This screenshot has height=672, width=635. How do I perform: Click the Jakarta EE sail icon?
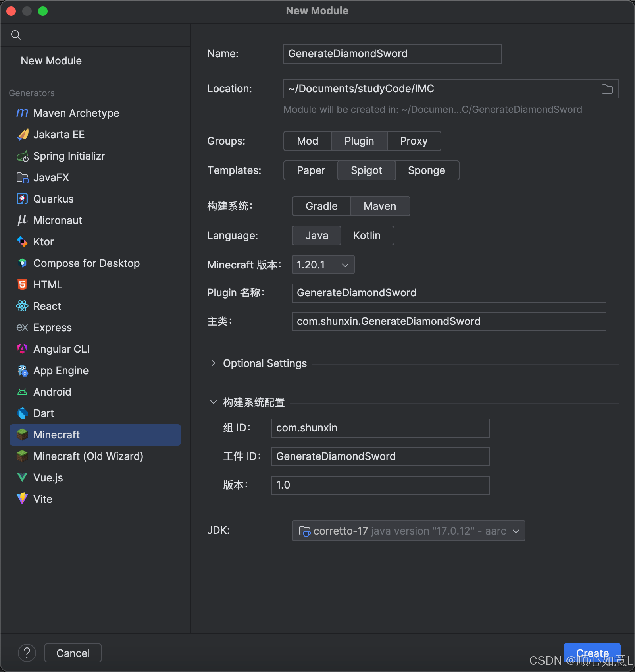click(x=22, y=135)
